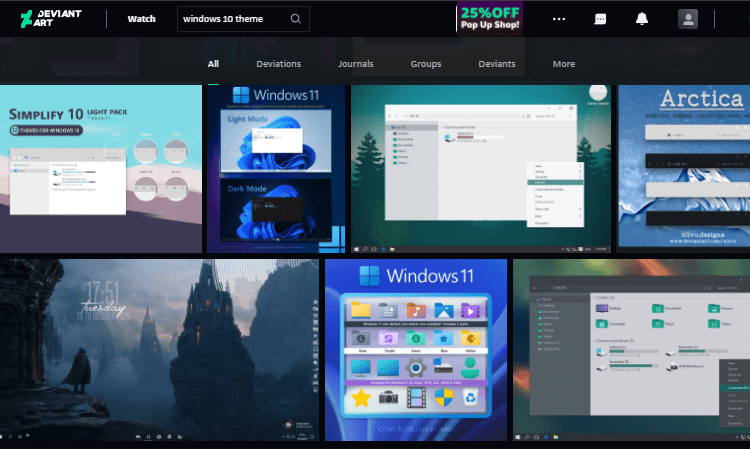This screenshot has height=449, width=750.
Task: Select the All results tab
Action: pyautogui.click(x=213, y=64)
